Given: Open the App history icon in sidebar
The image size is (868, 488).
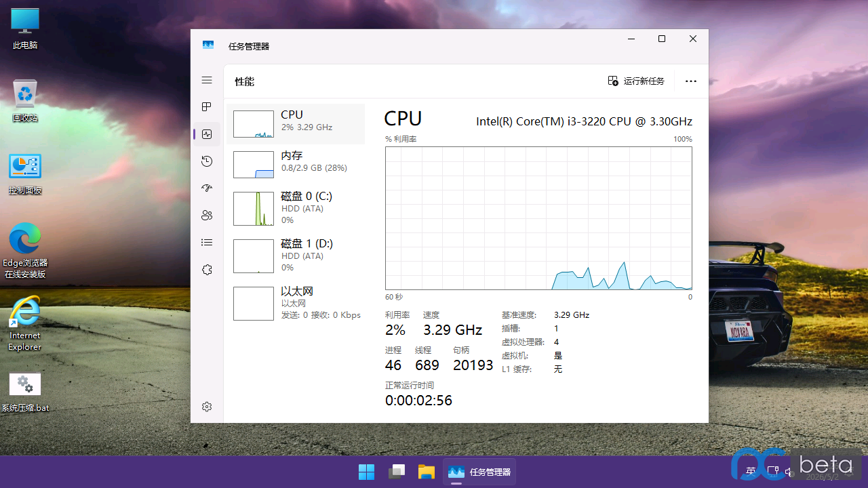Looking at the screenshot, I should 207,161.
